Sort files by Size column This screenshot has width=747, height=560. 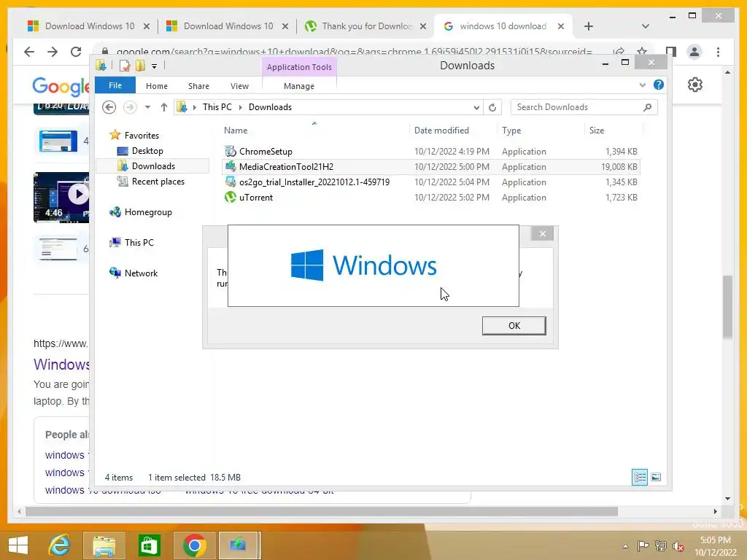597,131
